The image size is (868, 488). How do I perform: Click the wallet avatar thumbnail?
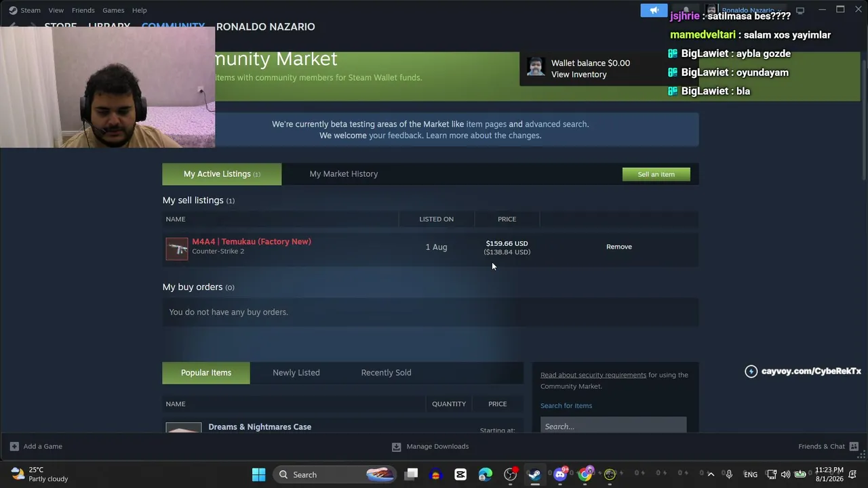536,66
